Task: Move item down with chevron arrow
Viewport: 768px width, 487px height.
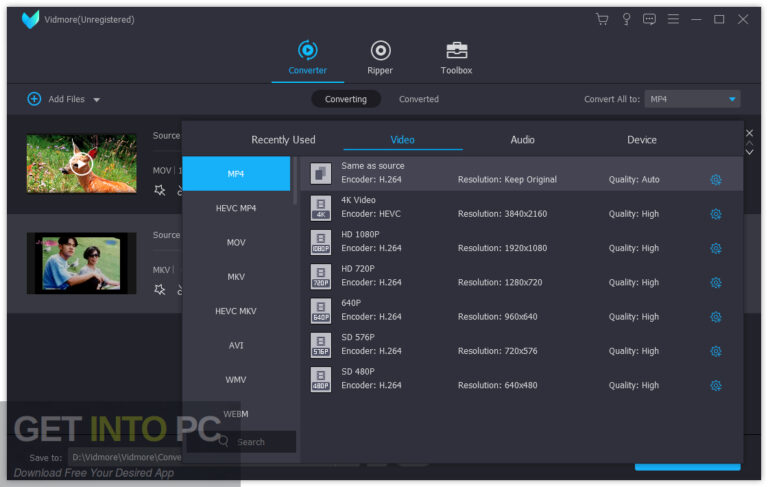Action: click(749, 152)
